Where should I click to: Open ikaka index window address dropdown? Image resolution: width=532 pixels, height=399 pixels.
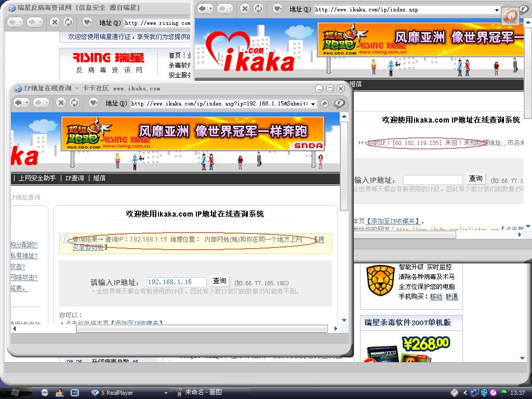click(497, 10)
